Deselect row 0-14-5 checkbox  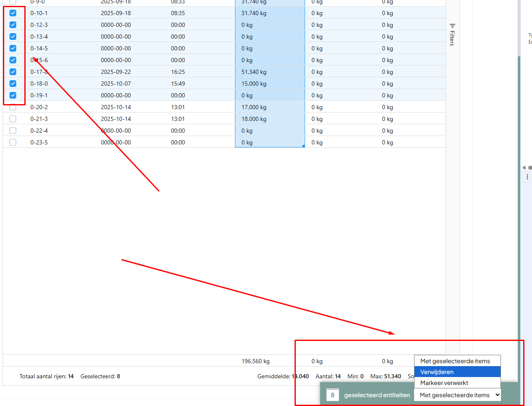click(13, 48)
